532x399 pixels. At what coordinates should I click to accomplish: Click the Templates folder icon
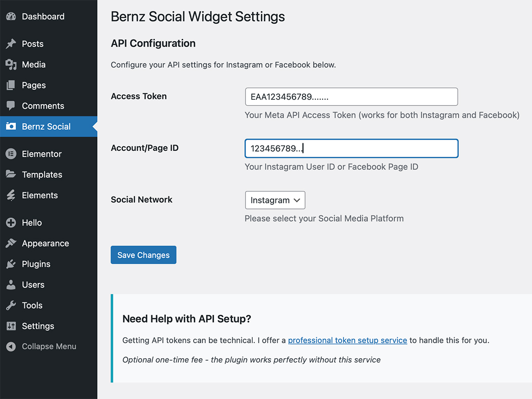click(x=11, y=174)
